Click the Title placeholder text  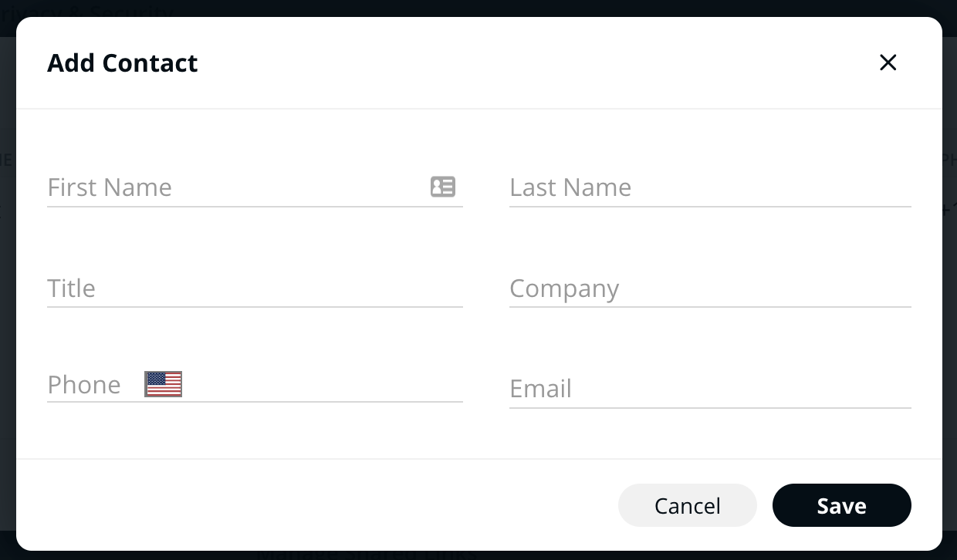pos(72,288)
